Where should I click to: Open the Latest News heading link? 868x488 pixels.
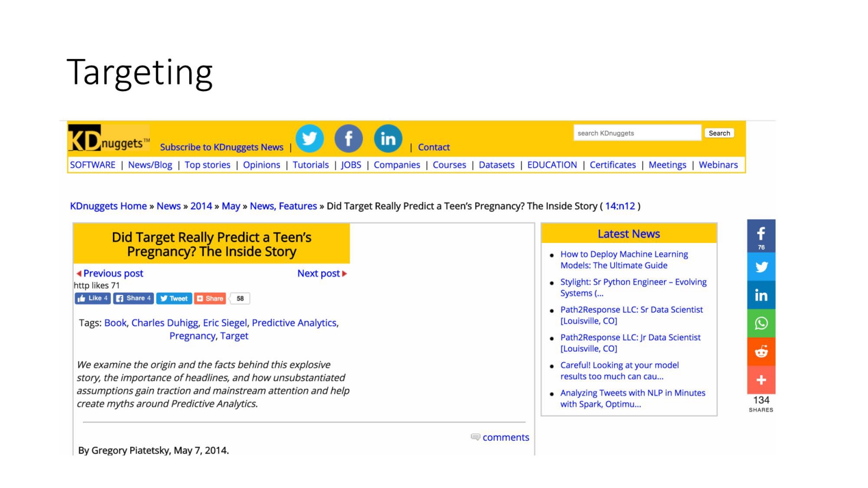[629, 234]
